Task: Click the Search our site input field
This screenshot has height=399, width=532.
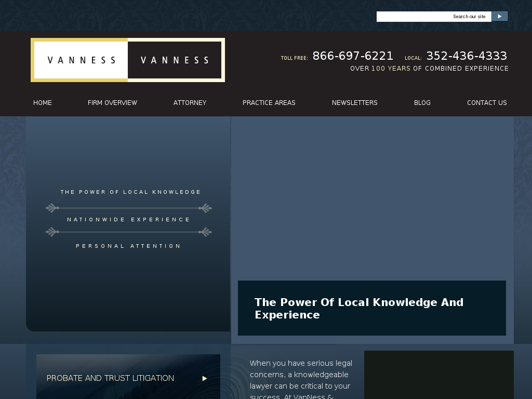Action: pyautogui.click(x=434, y=17)
